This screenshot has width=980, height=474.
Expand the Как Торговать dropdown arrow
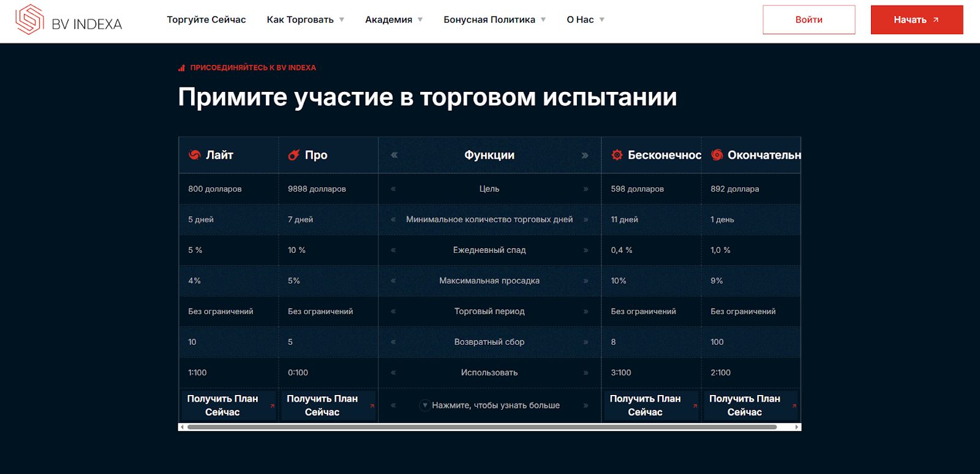coord(342,20)
